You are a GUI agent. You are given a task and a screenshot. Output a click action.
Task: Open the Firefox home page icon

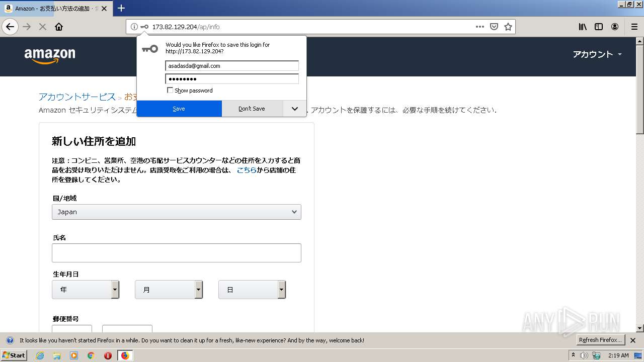coord(59,27)
